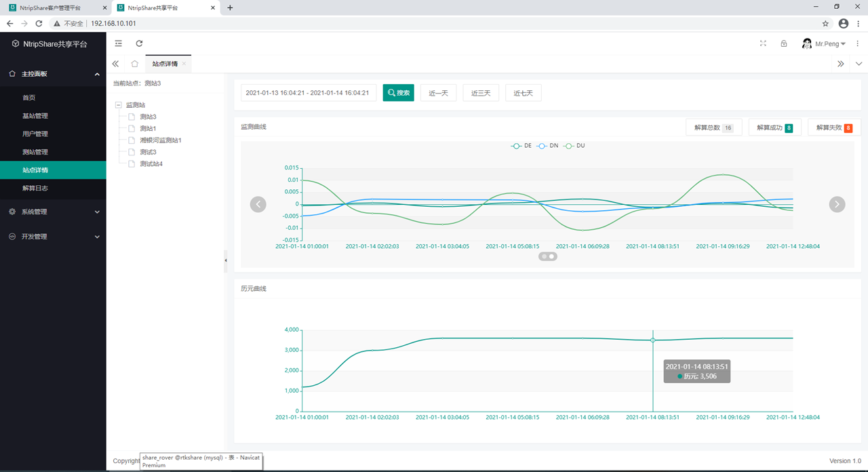Image resolution: width=868 pixels, height=472 pixels.
Task: Open 解算日志 in the sidebar
Action: pyautogui.click(x=53, y=189)
